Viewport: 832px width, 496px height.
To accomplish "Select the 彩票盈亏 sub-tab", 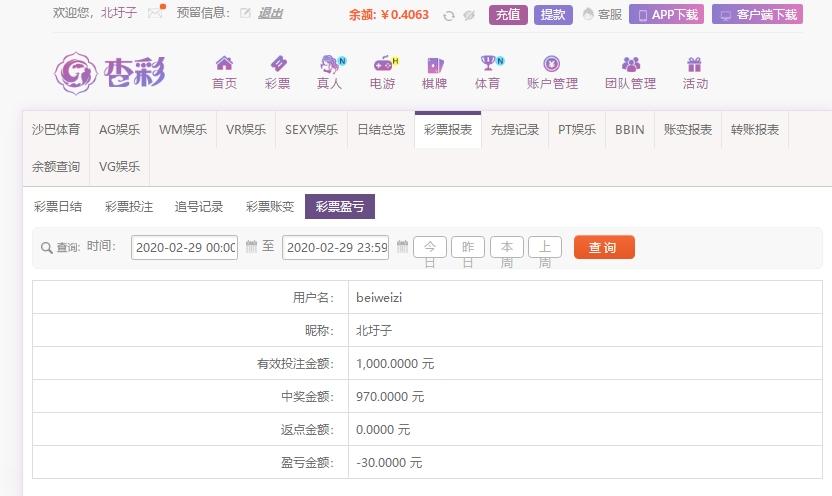I will coord(340,206).
